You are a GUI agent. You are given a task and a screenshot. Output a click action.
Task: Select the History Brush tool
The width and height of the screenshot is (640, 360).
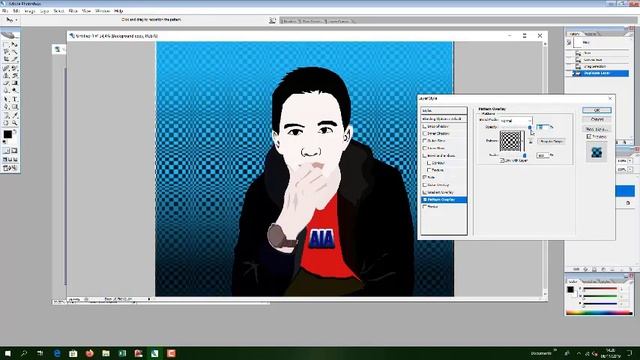pos(14,76)
